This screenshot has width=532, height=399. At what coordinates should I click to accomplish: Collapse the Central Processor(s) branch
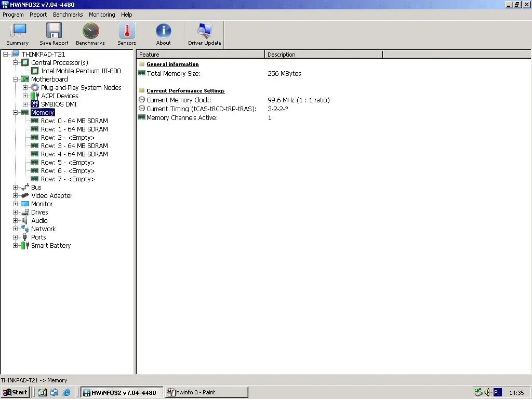point(15,62)
